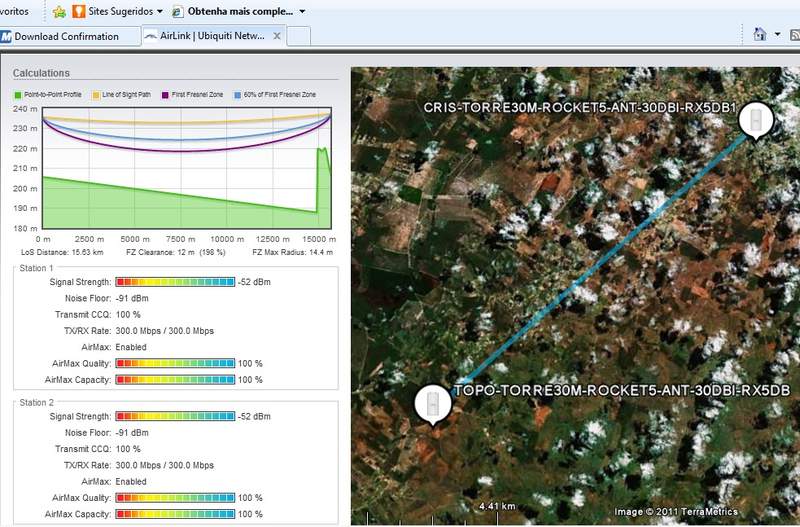Image resolution: width=800 pixels, height=527 pixels.
Task: Click the purple First Fresnel Zone swatch
Action: pyautogui.click(x=165, y=95)
